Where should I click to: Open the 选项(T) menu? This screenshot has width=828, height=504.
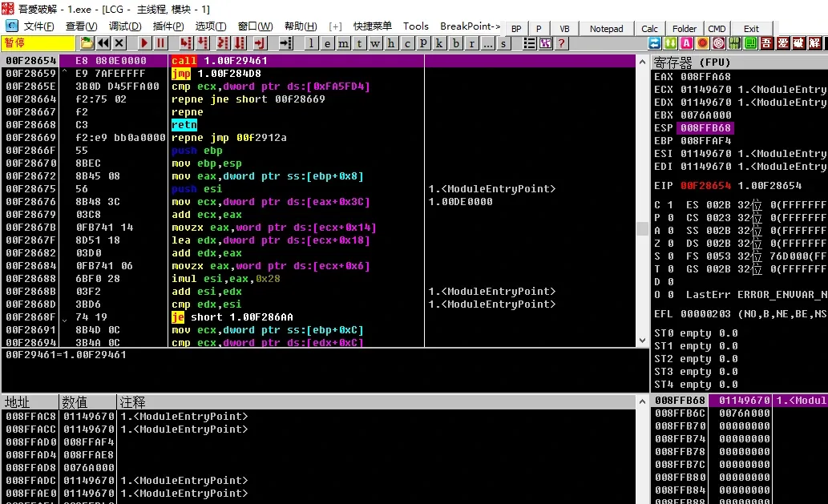211,26
